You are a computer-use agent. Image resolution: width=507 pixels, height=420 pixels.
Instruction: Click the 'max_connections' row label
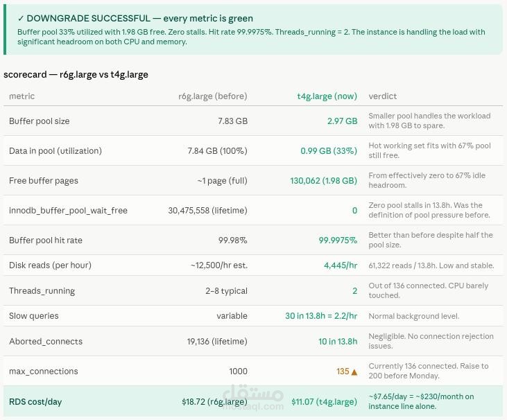click(x=43, y=371)
